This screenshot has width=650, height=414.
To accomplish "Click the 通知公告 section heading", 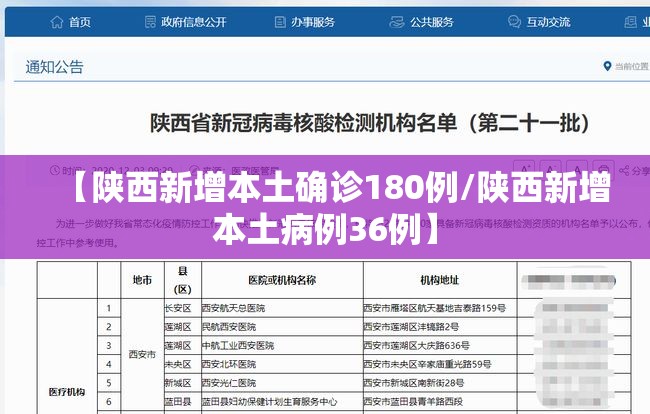I will point(54,67).
